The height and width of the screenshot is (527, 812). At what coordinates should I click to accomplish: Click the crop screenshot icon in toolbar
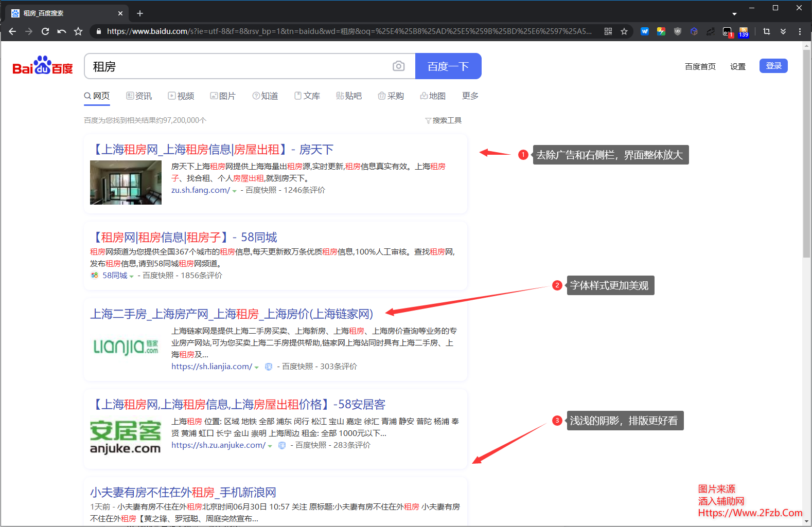(767, 31)
